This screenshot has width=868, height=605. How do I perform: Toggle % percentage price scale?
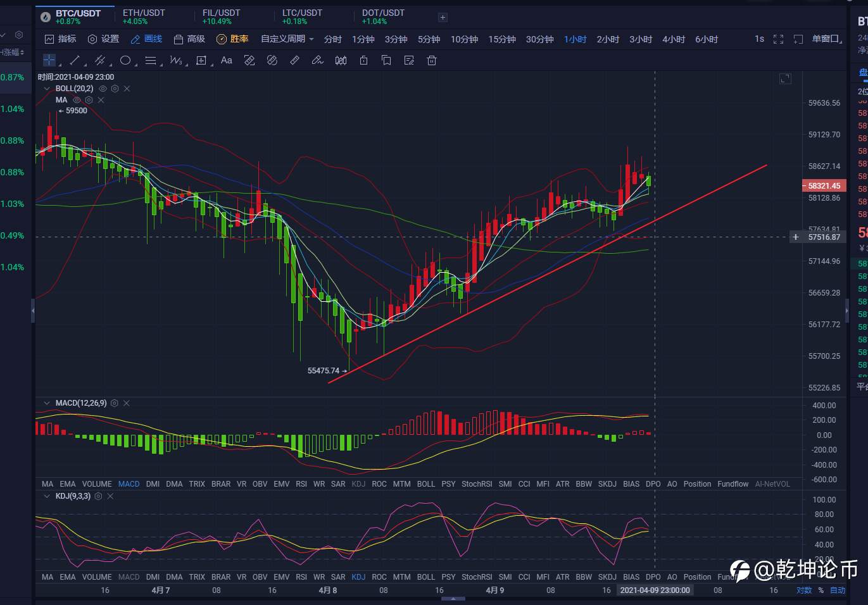click(x=821, y=590)
